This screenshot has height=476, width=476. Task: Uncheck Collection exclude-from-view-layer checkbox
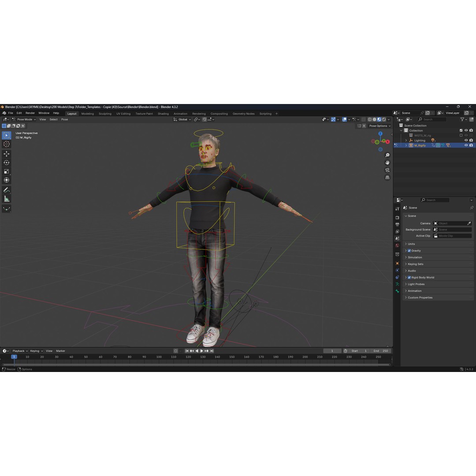click(x=461, y=130)
